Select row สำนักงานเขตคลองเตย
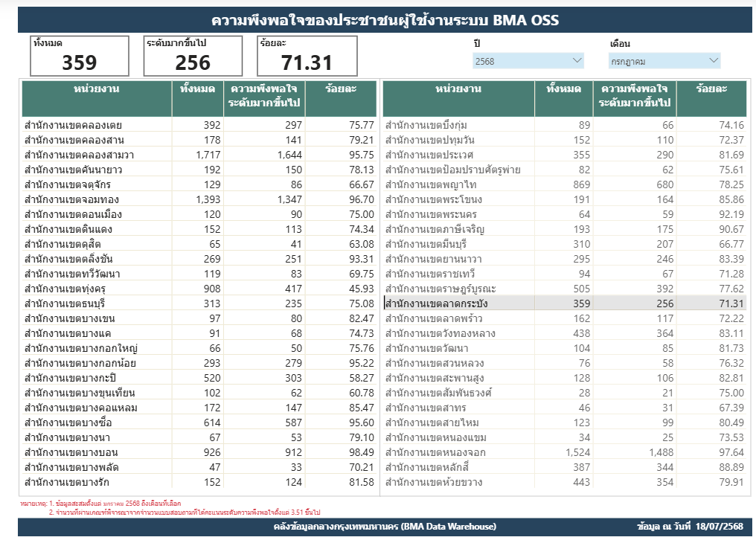The height and width of the screenshot is (543, 756). pos(199,125)
